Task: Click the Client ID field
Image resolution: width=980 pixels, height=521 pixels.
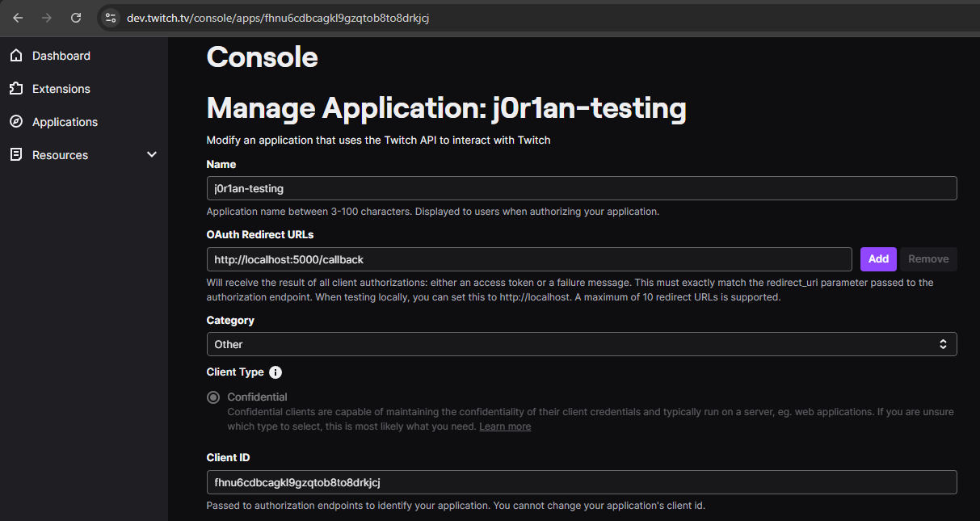Action: pyautogui.click(x=582, y=482)
